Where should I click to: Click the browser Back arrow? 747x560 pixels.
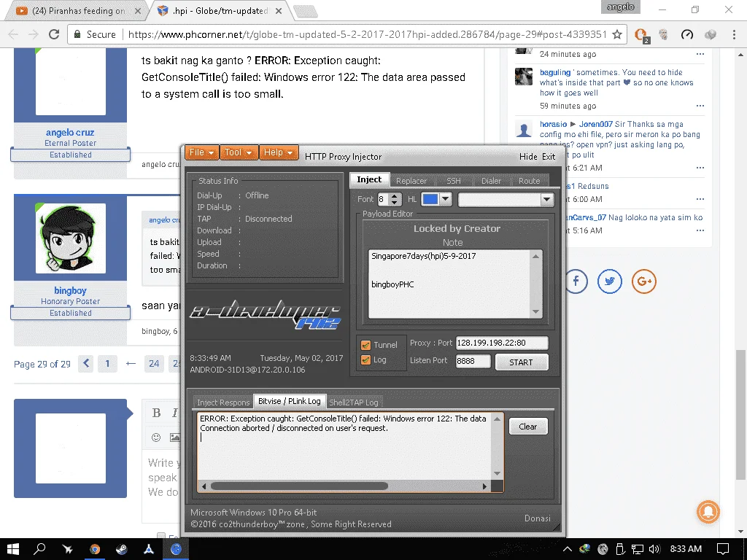13,34
